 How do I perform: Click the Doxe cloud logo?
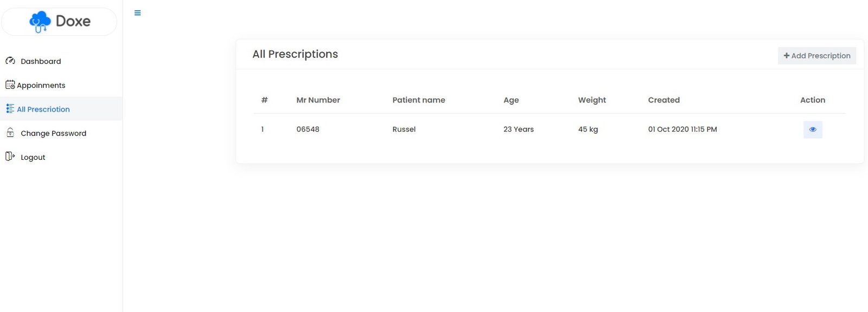coord(40,22)
